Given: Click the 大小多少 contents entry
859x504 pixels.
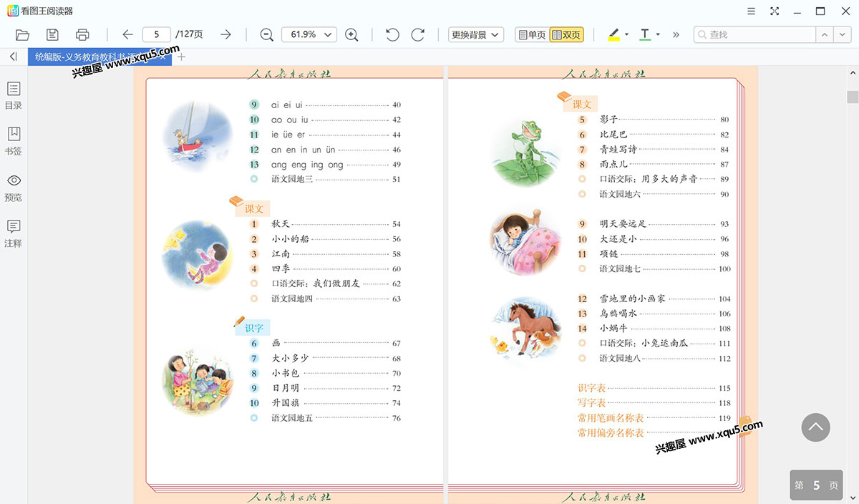Looking at the screenshot, I should [x=290, y=358].
